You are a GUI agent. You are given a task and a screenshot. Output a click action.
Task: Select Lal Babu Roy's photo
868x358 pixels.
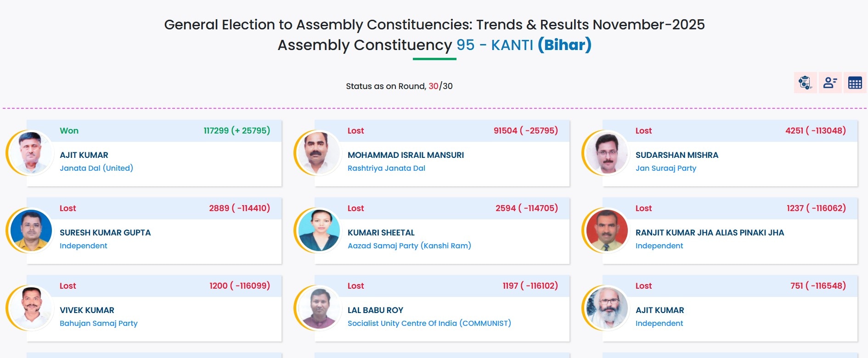[319, 308]
